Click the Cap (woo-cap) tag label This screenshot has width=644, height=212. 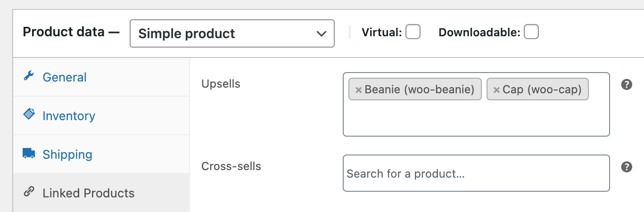pyautogui.click(x=542, y=90)
